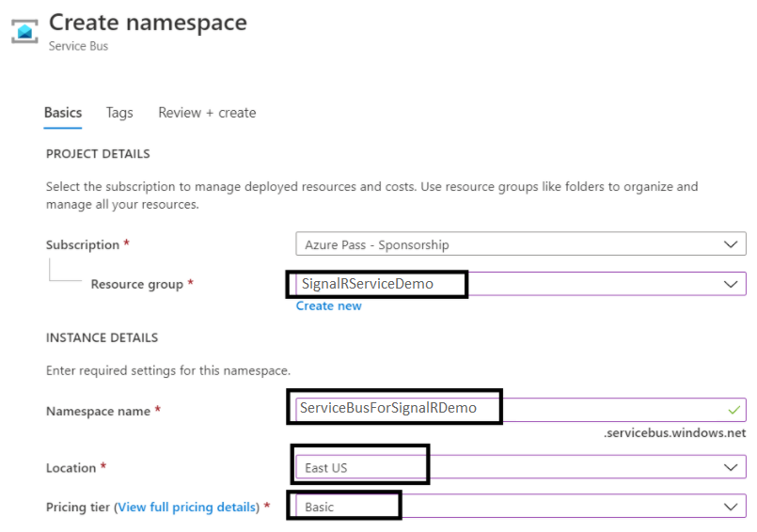Focus the Namespace name input field
The height and width of the screenshot is (532, 757).
tap(521, 410)
